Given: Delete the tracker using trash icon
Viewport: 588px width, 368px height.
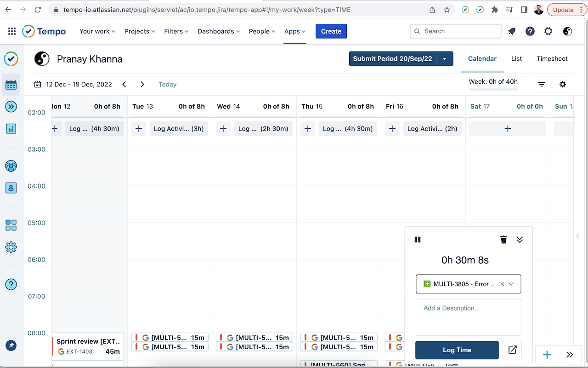Looking at the screenshot, I should point(503,240).
